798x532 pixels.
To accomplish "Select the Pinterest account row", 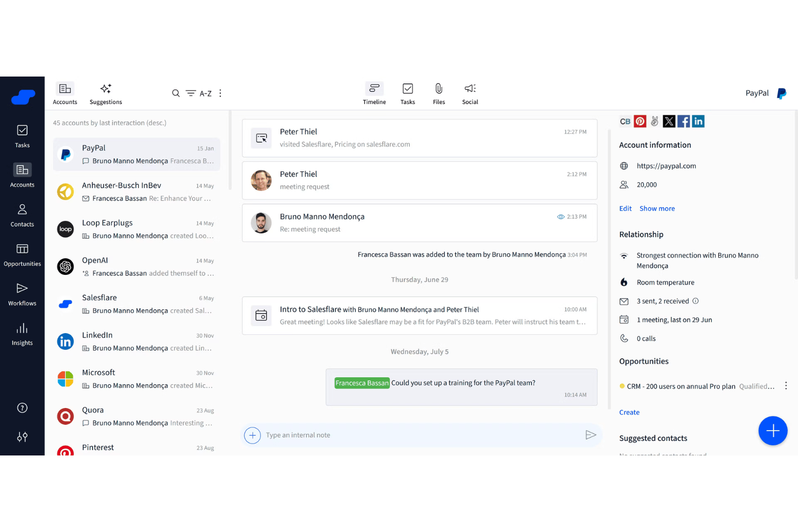I will pyautogui.click(x=136, y=448).
